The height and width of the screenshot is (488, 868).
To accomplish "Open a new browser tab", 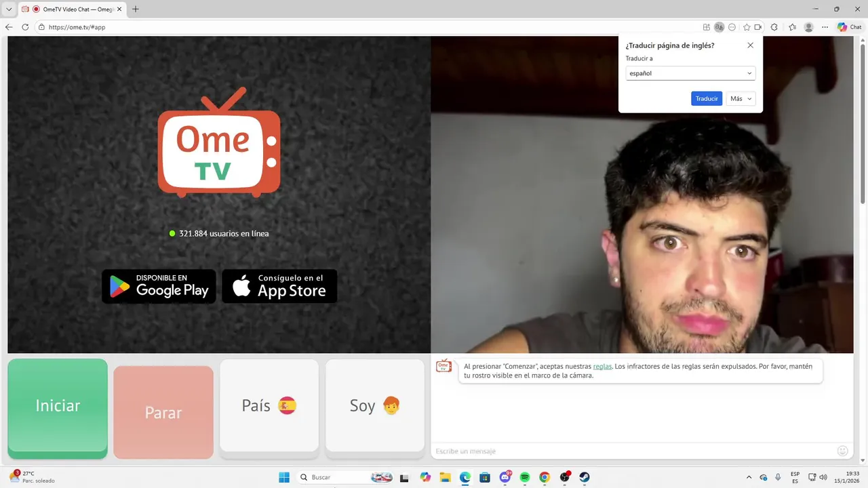I will [x=135, y=9].
